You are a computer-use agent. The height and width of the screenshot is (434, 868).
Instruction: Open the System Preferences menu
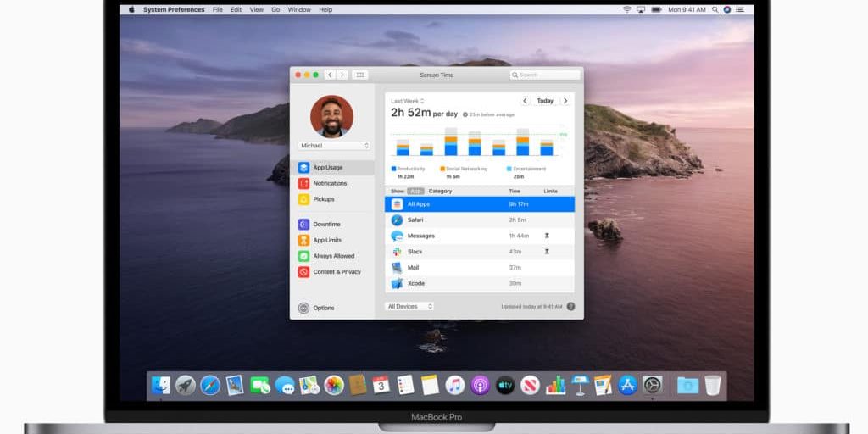click(174, 9)
